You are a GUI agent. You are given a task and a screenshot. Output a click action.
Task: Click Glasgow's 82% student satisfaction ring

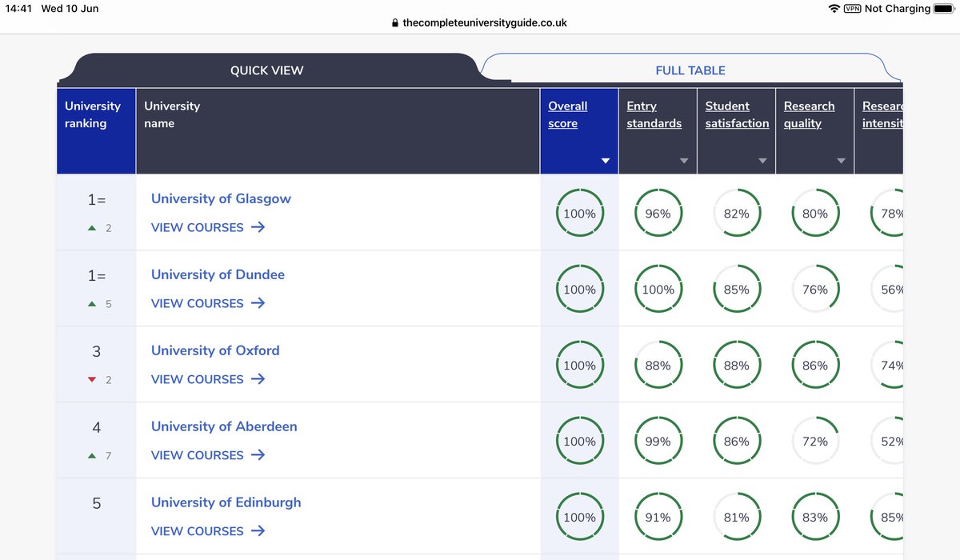(x=736, y=214)
